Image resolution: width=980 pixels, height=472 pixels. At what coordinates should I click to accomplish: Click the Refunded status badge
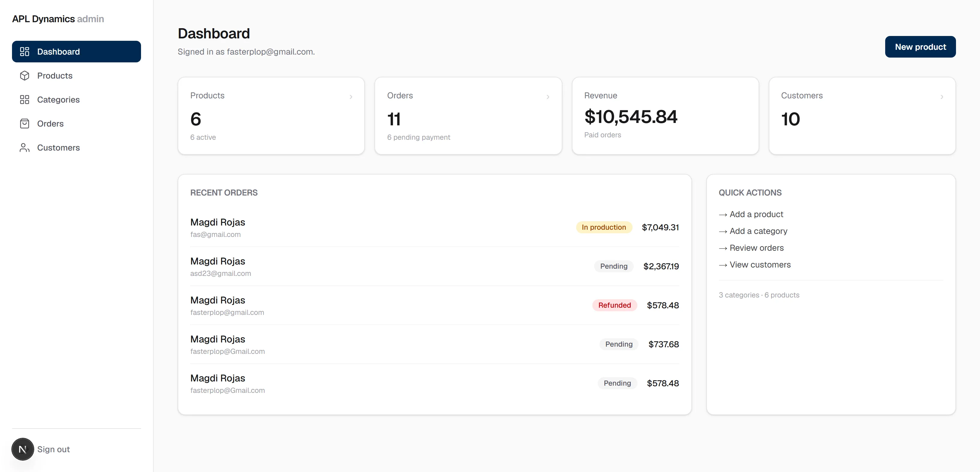pyautogui.click(x=615, y=305)
